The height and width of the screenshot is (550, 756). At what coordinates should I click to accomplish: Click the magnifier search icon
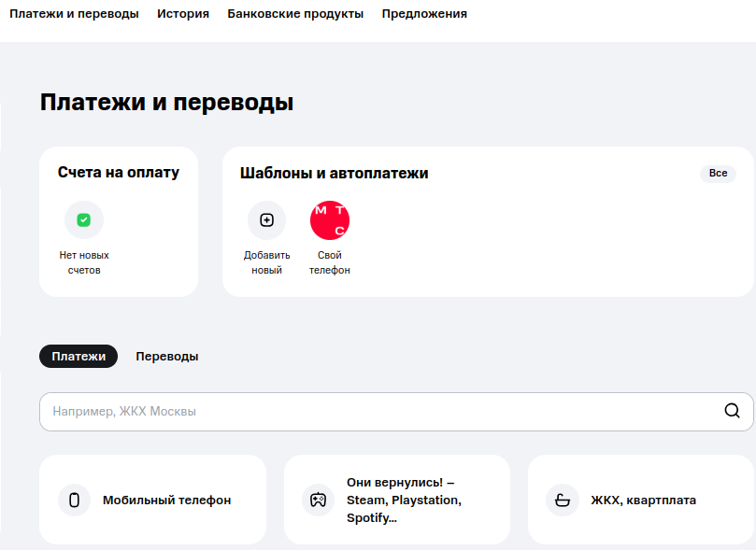coord(732,411)
